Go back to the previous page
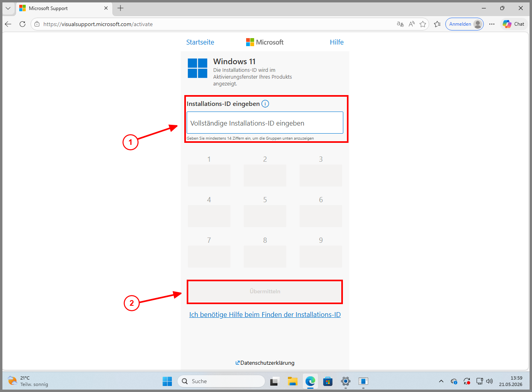Viewport: 532px width, 392px height. click(x=8, y=24)
